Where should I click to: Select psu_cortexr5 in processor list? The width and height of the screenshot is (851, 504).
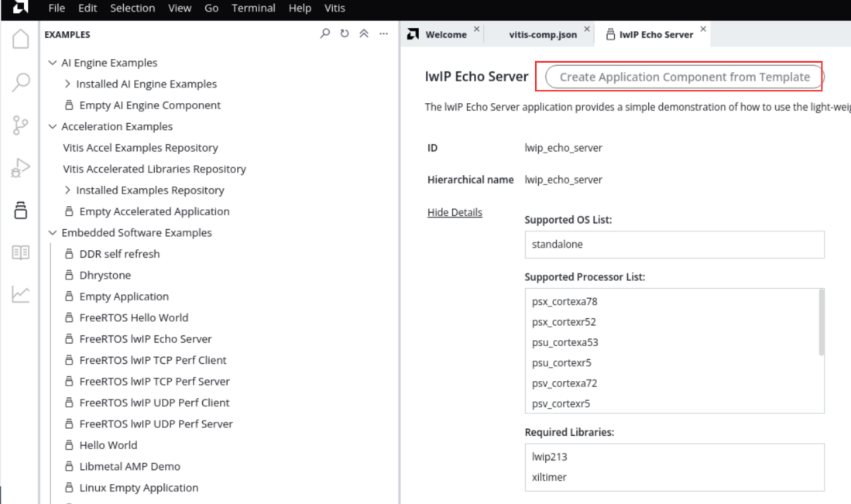point(561,362)
